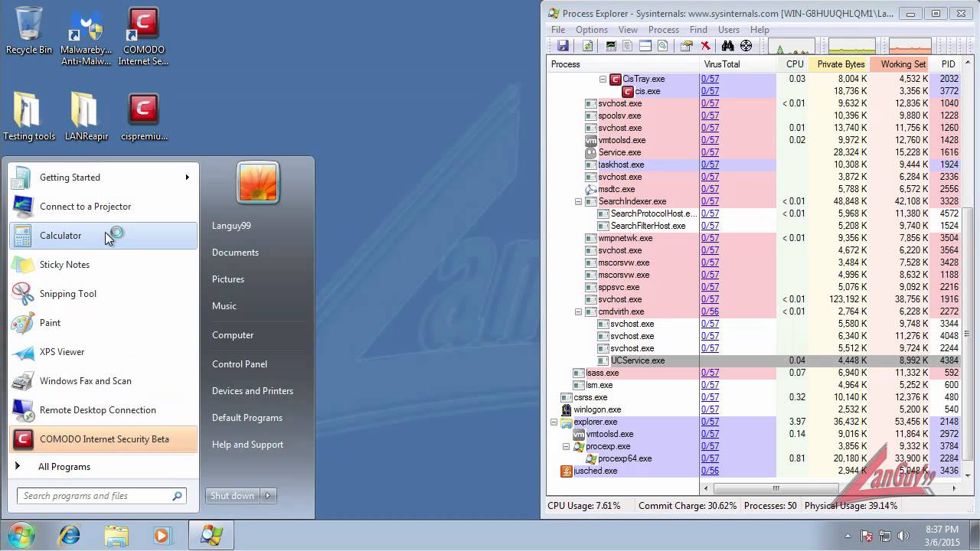The width and height of the screenshot is (980, 551).
Task: Collapse the cmdvirth.exe tree node
Action: click(578, 311)
